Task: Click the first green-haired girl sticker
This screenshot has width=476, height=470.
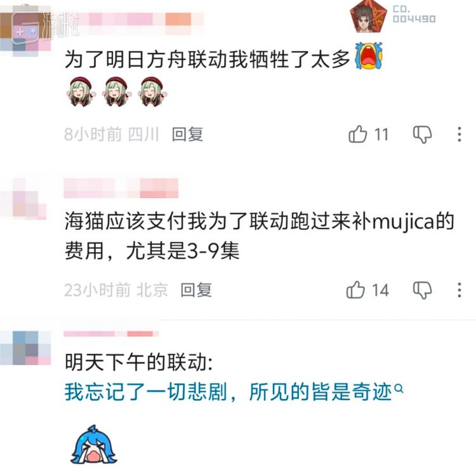Action: coord(81,91)
